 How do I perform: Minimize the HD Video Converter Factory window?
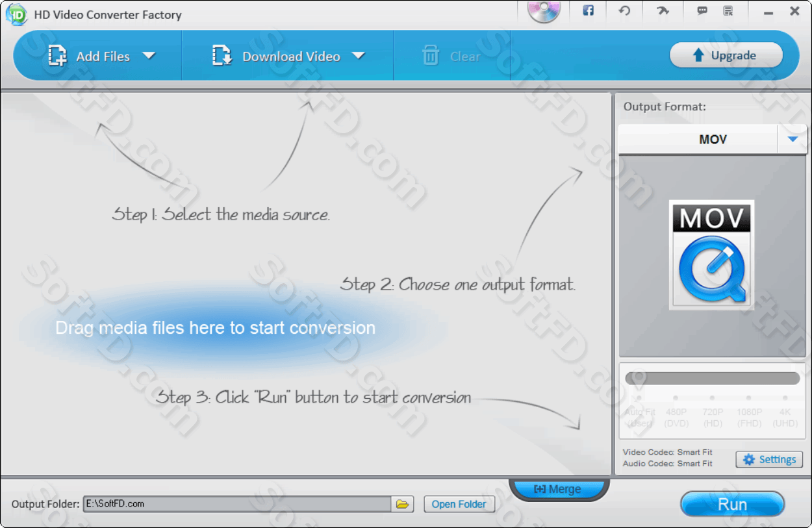(768, 12)
